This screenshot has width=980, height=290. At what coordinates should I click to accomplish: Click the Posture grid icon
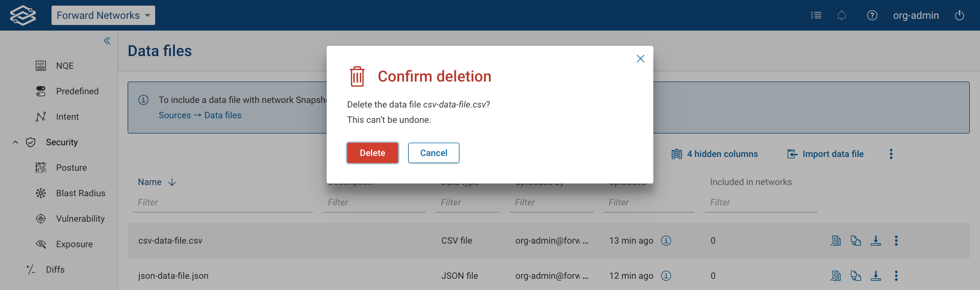[x=41, y=168]
